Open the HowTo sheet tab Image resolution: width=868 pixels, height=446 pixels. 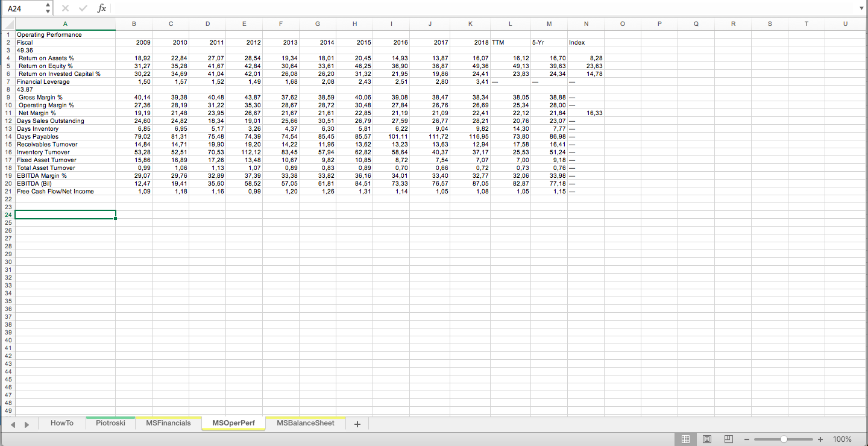point(61,423)
